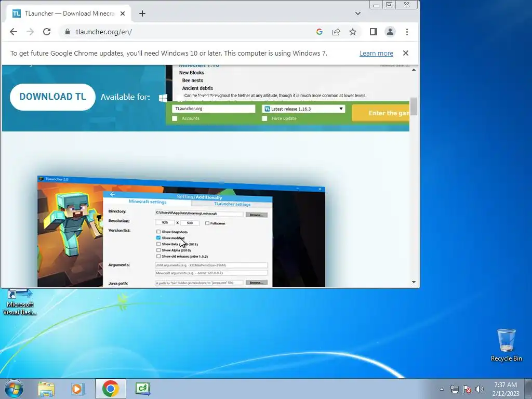Image resolution: width=532 pixels, height=399 pixels.
Task: Click the TLauncher.org username field
Action: point(214,109)
